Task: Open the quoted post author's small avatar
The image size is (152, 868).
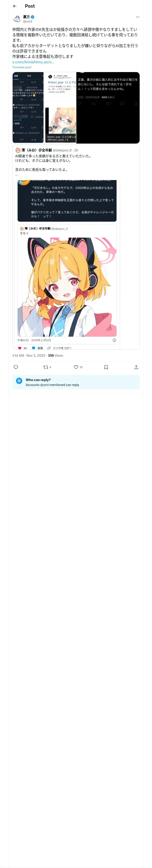Action: click(x=18, y=150)
